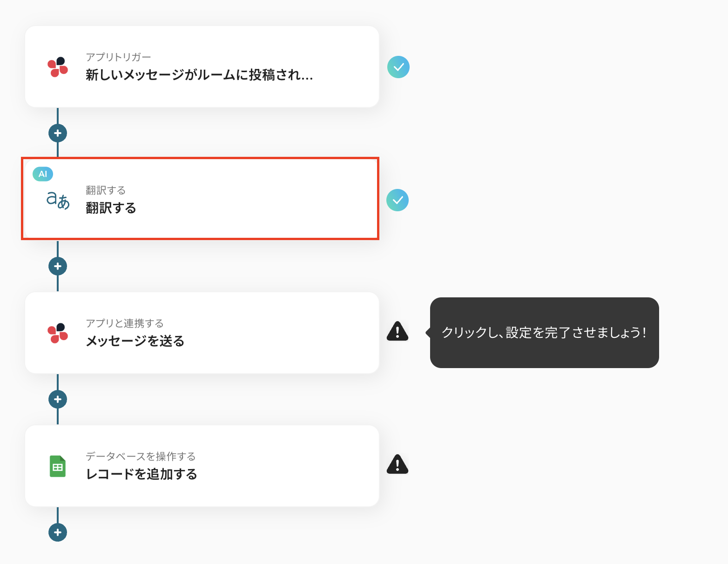Click the 'クリックし、設定を完了させましょう!' tooltip
Screen dimensions: 728x564
544,333
